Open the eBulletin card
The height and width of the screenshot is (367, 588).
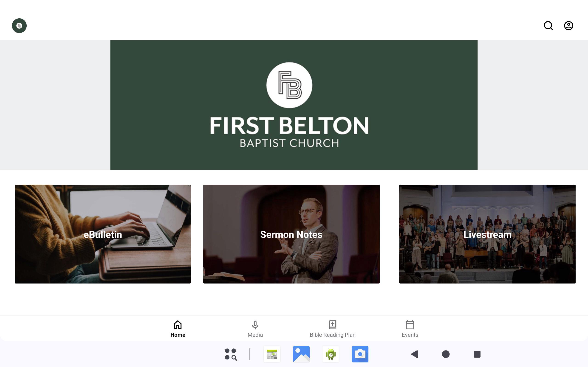(x=103, y=234)
